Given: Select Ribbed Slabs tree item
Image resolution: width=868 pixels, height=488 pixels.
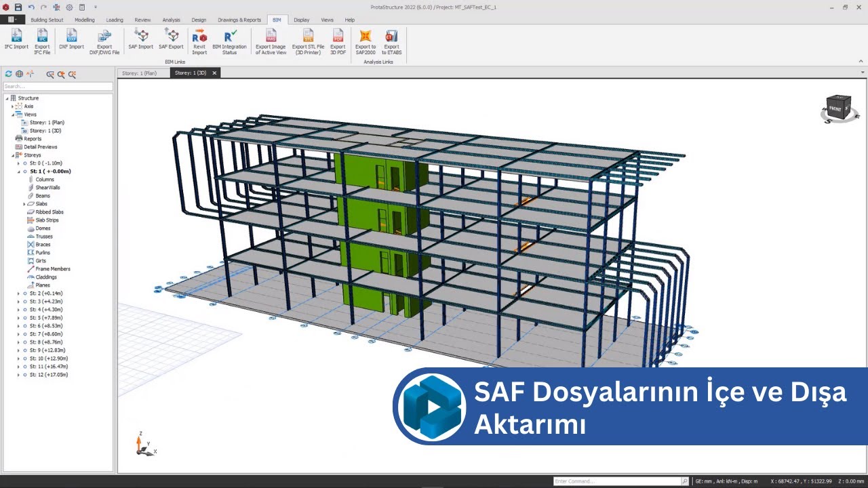Looking at the screenshot, I should [x=50, y=212].
